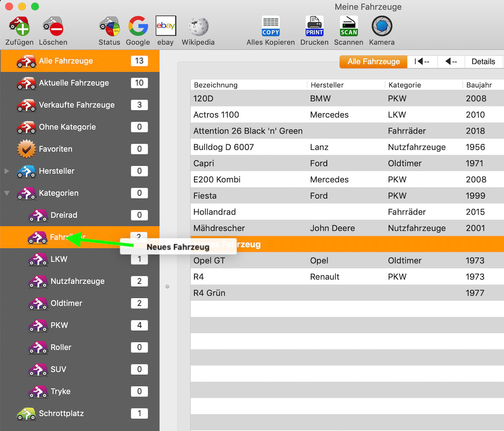
Task: Select LKW category
Action: coord(80,259)
